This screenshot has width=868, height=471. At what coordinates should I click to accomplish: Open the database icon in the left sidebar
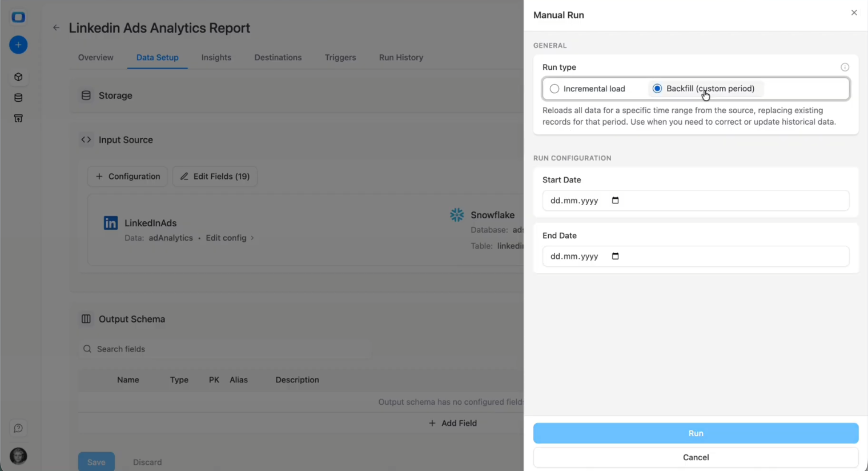point(18,97)
